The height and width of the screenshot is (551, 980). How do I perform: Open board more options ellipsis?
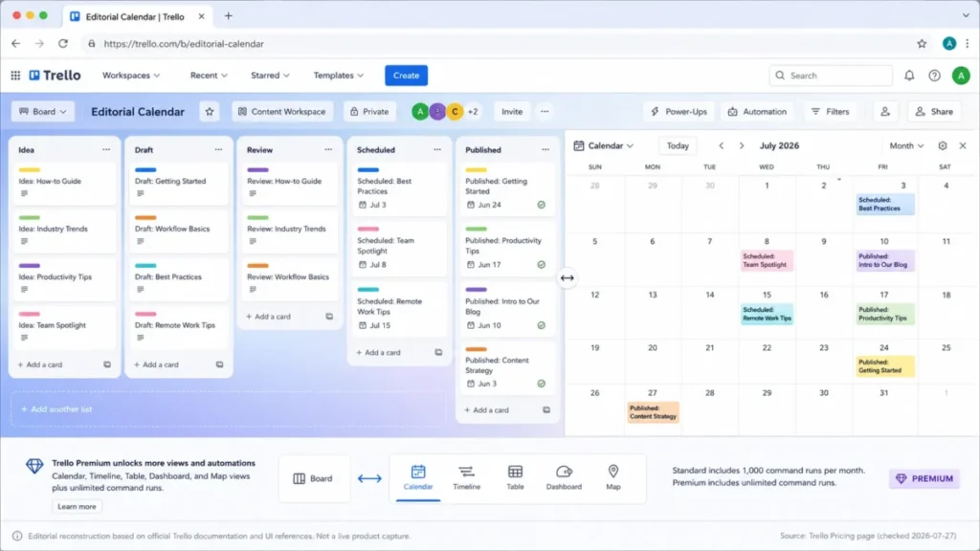coord(545,111)
